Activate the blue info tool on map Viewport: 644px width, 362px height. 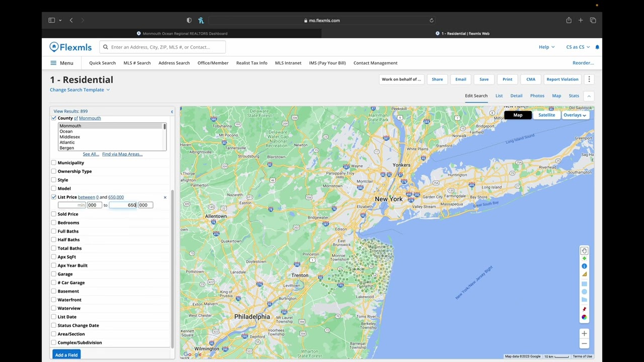tap(584, 266)
